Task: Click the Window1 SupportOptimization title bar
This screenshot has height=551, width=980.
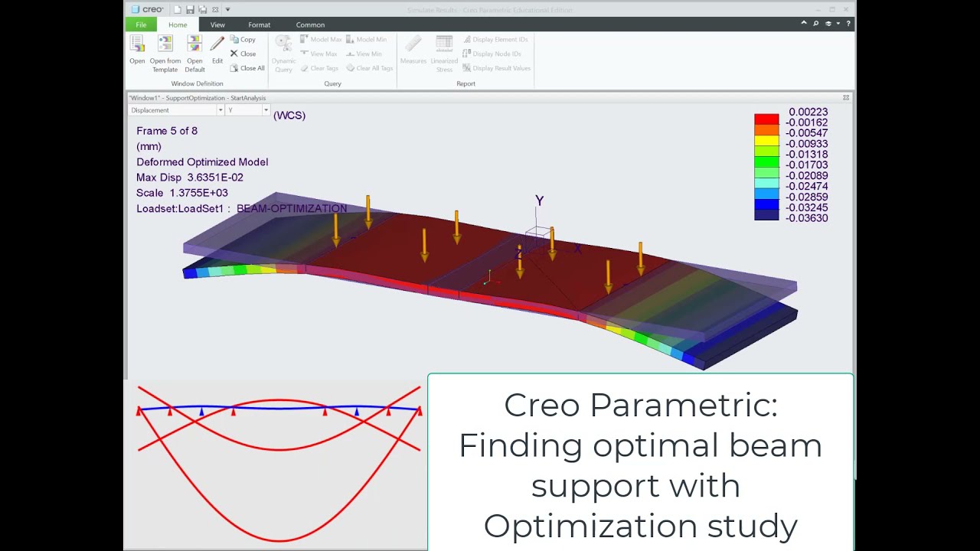Action: 490,98
